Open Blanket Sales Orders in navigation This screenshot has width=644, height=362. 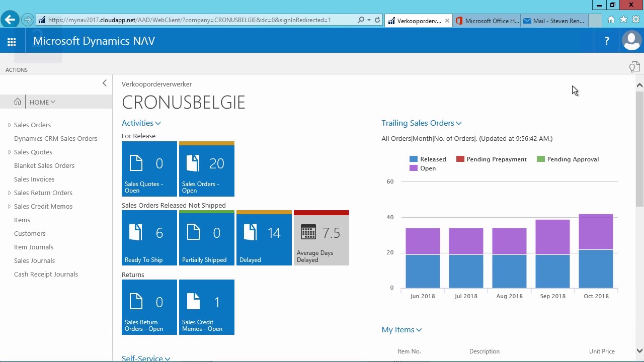click(x=44, y=165)
